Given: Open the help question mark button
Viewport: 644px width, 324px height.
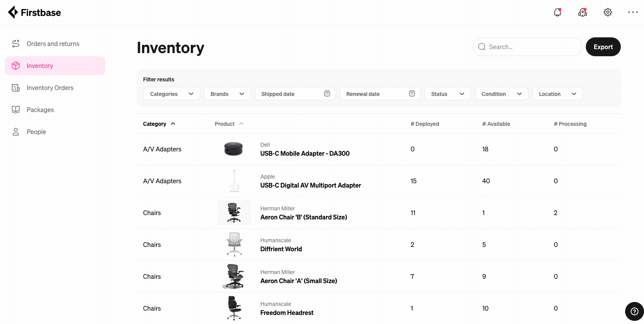Looking at the screenshot, I should 634,311.
